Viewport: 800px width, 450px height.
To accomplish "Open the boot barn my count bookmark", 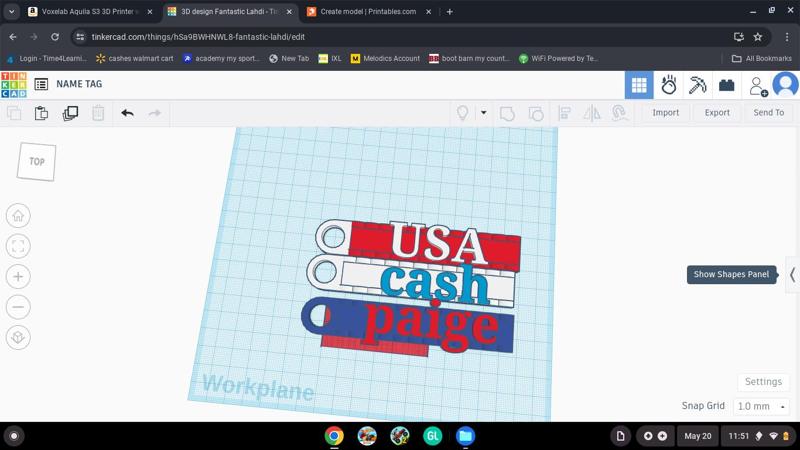I will tap(469, 59).
